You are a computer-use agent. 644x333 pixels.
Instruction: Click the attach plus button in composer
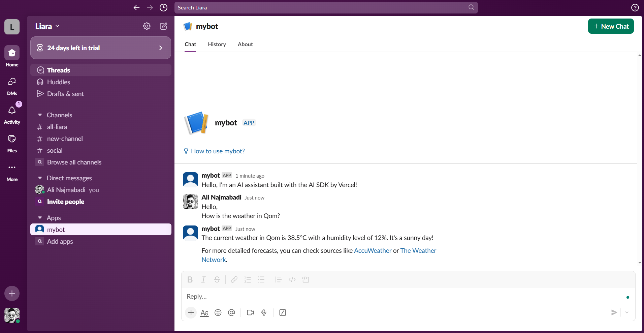click(x=191, y=312)
